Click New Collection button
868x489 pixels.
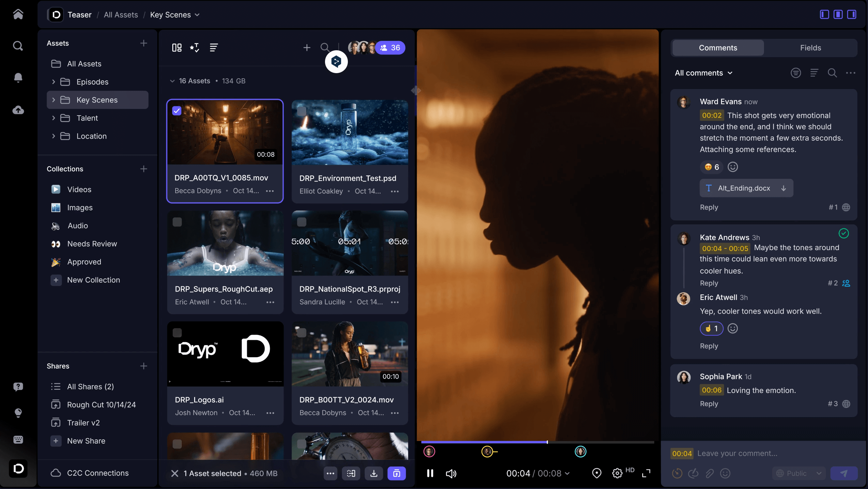[x=93, y=280]
